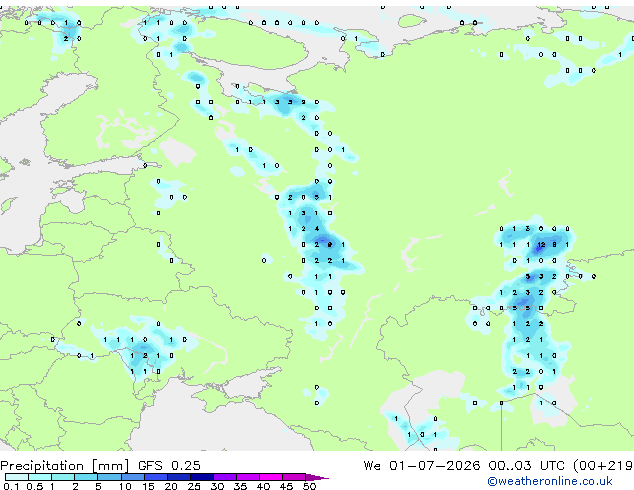The height and width of the screenshot is (490, 634).
Task: Click the '8' value beside the 12
Action: pyautogui.click(x=554, y=245)
